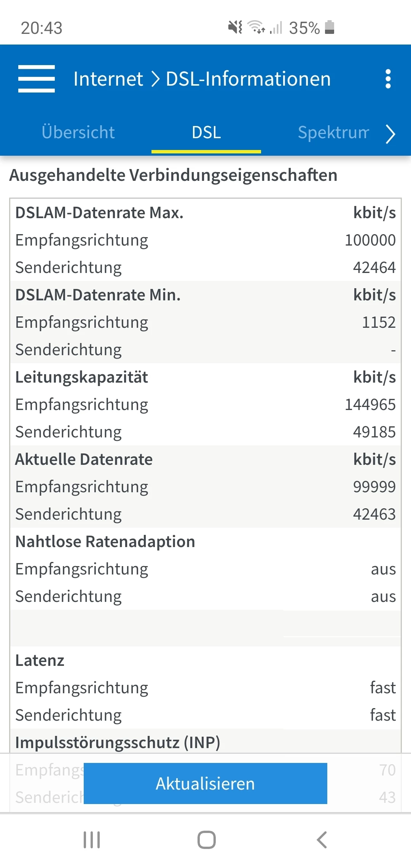Viewport: 411px width, 868px height.
Task: Open the three-dot overflow menu
Action: click(388, 79)
